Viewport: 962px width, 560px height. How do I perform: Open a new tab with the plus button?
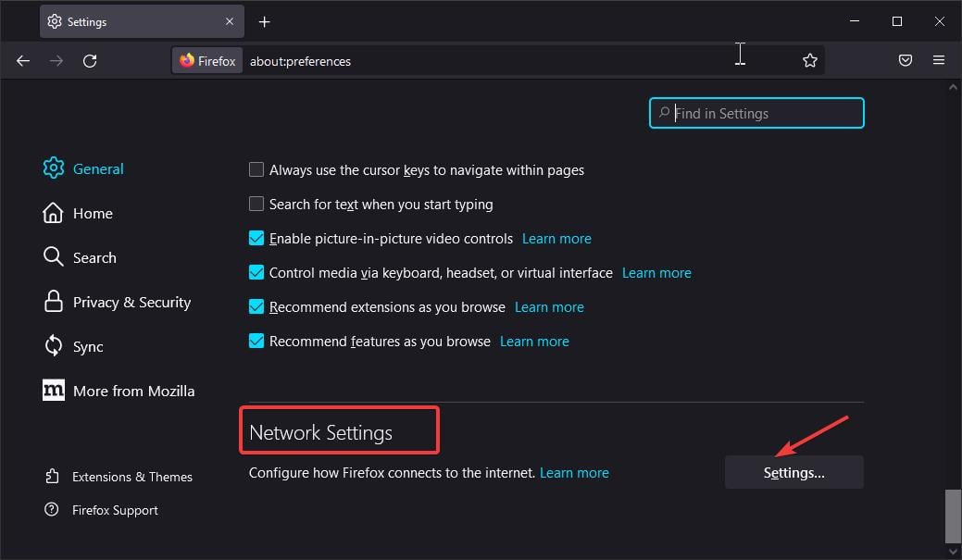(265, 22)
